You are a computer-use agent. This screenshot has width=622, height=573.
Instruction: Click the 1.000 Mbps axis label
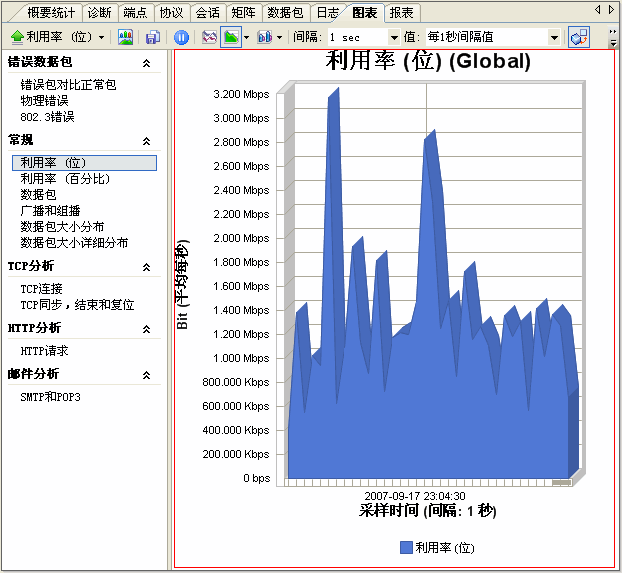[x=241, y=358]
